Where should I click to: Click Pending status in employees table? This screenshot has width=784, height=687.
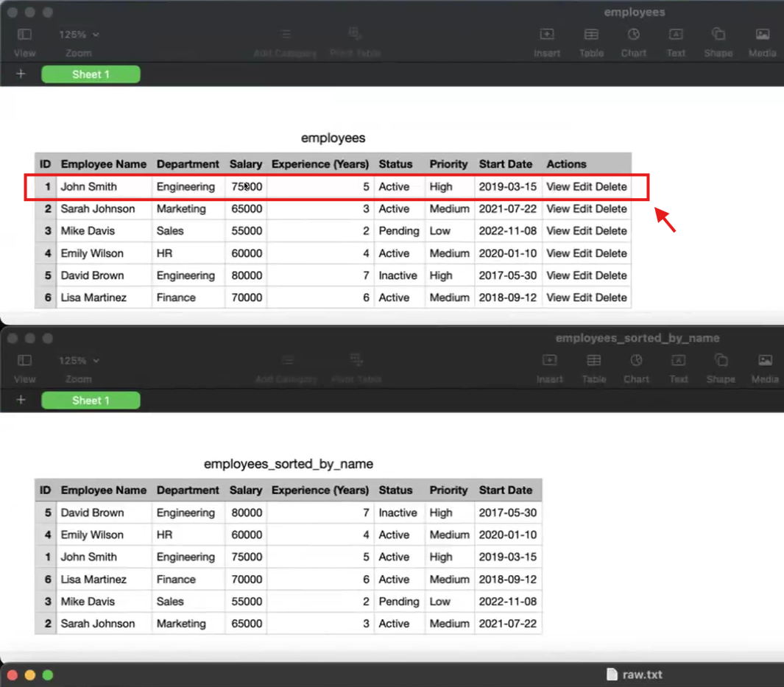click(398, 230)
